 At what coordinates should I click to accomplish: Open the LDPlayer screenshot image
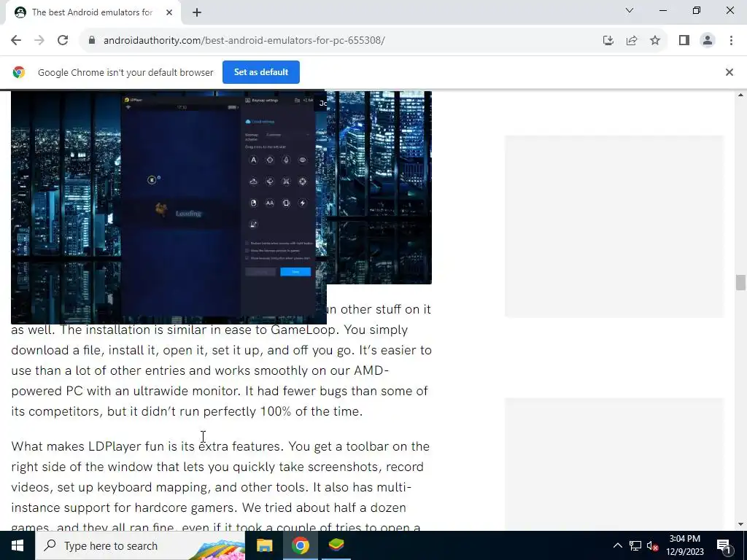(x=221, y=187)
